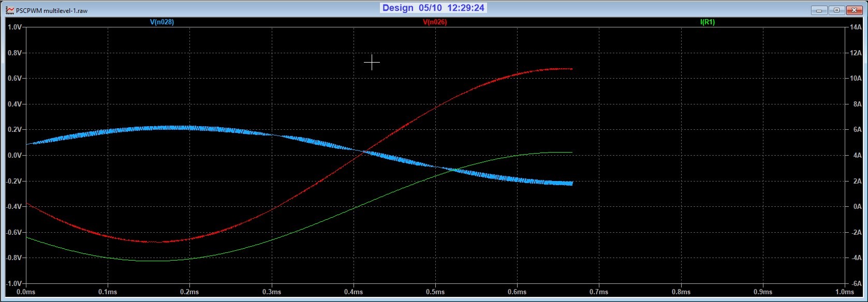Click the 6A right axis label

[858, 130]
